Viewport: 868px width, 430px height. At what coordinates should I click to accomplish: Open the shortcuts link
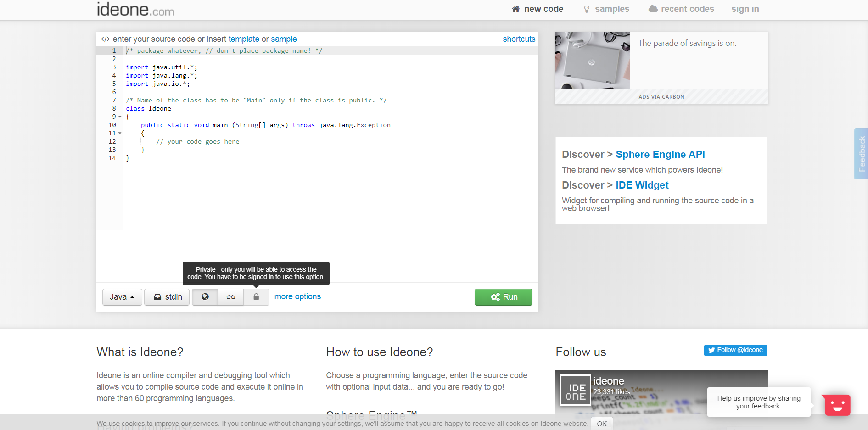tap(519, 39)
